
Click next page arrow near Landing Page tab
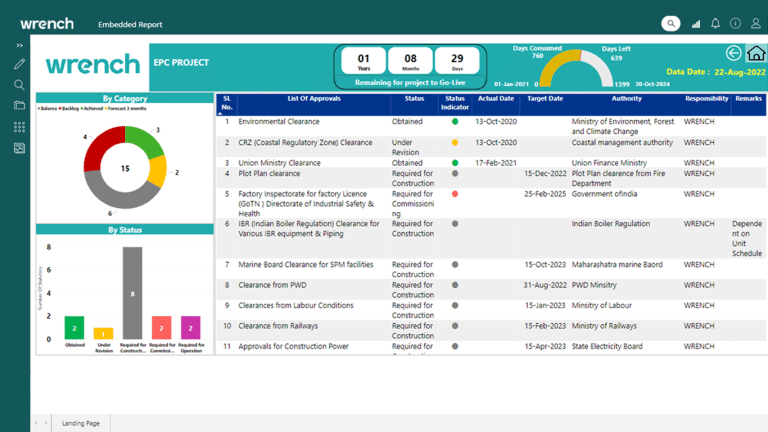[46, 423]
